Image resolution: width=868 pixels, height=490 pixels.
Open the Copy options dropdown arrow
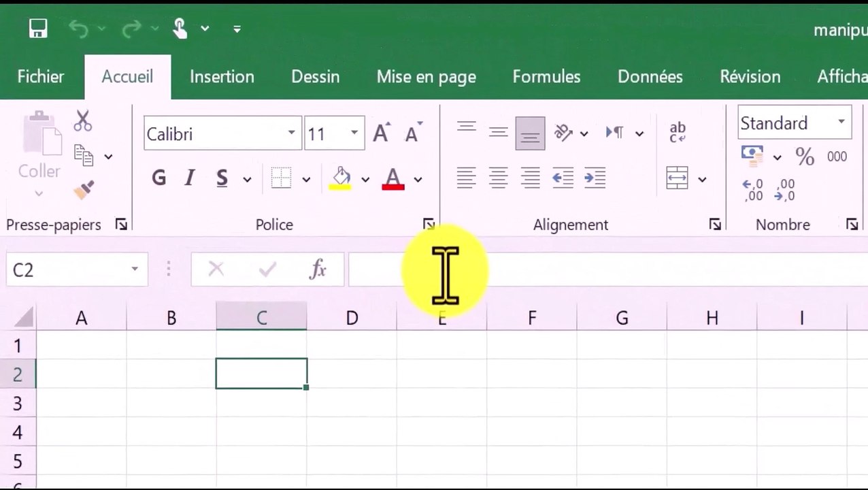(x=108, y=157)
